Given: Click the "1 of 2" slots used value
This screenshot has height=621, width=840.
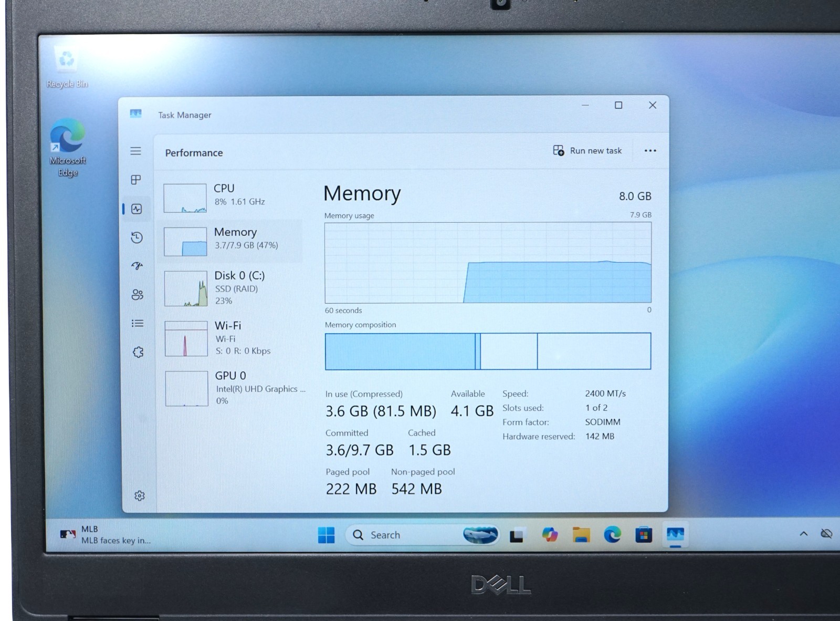Looking at the screenshot, I should (596, 408).
